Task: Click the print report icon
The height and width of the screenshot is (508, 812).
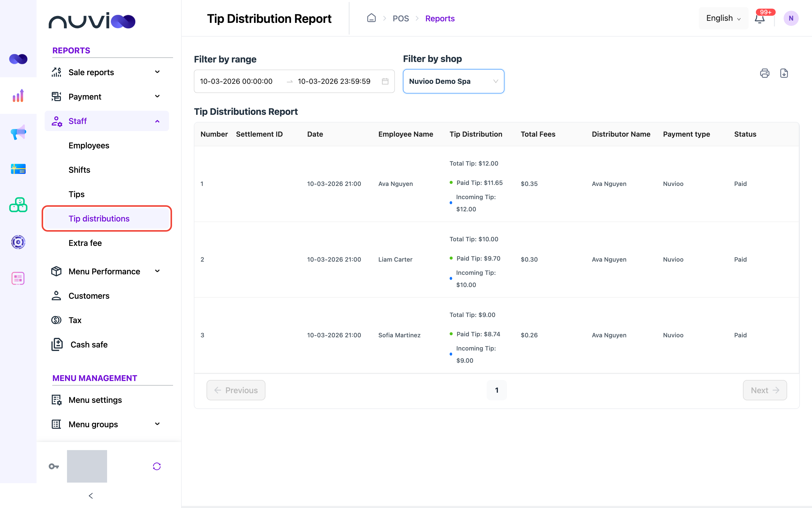Action: click(x=764, y=73)
